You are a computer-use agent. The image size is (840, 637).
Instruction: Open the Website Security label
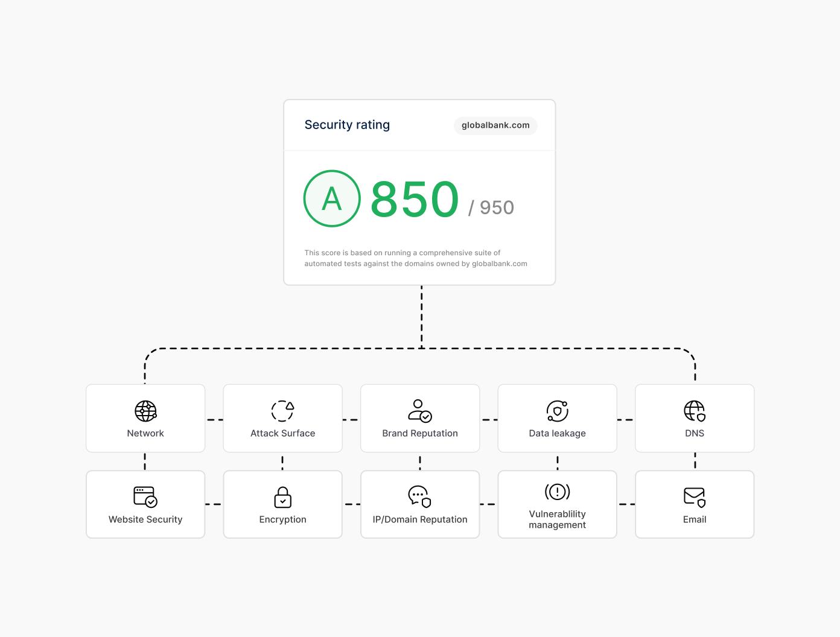point(145,519)
